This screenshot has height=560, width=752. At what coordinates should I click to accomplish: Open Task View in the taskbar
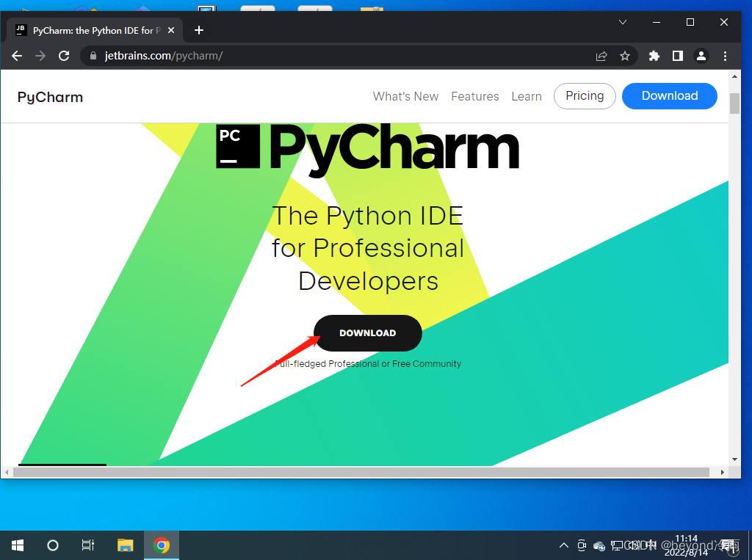[x=88, y=545]
